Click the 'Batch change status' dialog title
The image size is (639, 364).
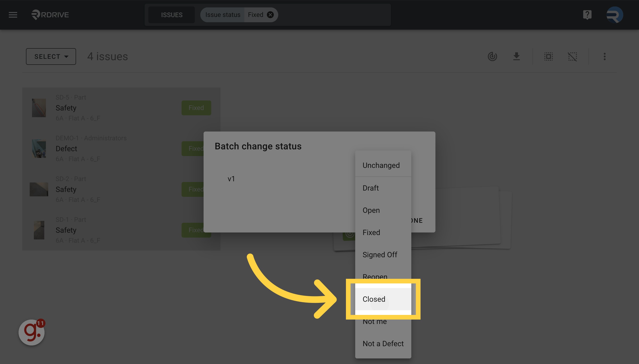point(258,146)
